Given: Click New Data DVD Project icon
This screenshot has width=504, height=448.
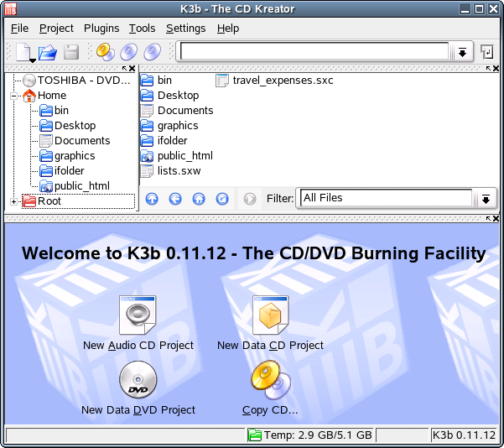Looking at the screenshot, I should (x=138, y=379).
